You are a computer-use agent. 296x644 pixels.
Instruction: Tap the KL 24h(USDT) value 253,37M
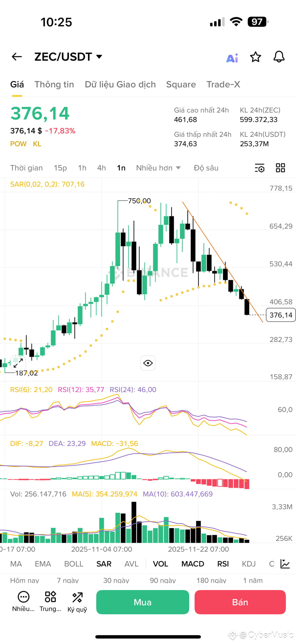coord(254,144)
